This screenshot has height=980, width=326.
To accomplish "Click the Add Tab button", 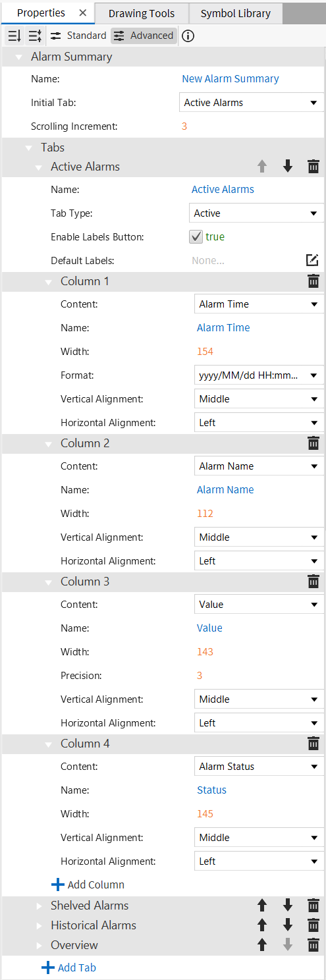I will tap(69, 967).
